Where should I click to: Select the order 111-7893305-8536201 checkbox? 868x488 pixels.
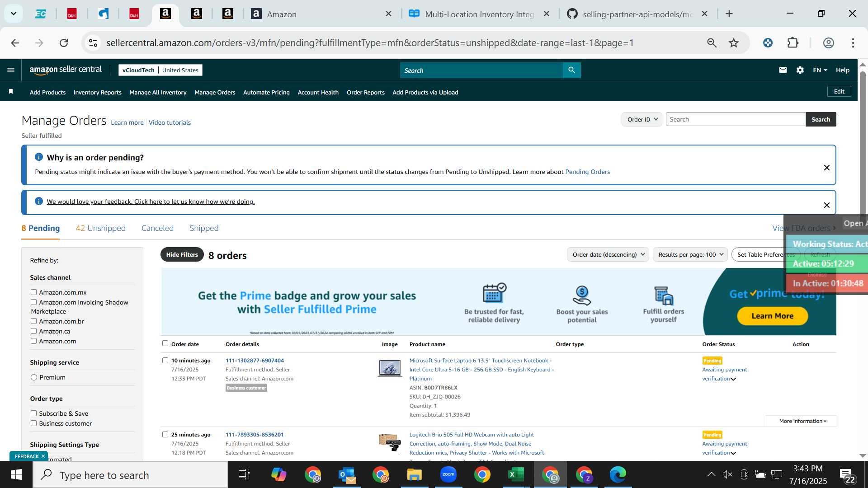(165, 435)
